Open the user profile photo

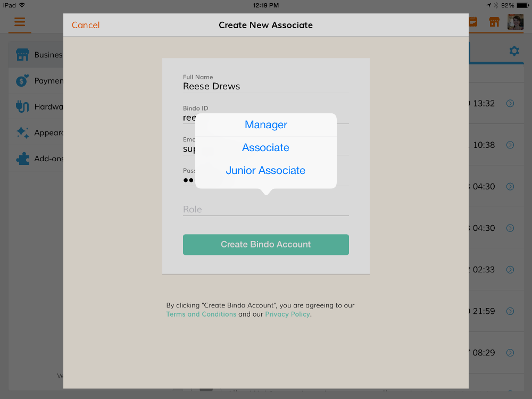(516, 22)
